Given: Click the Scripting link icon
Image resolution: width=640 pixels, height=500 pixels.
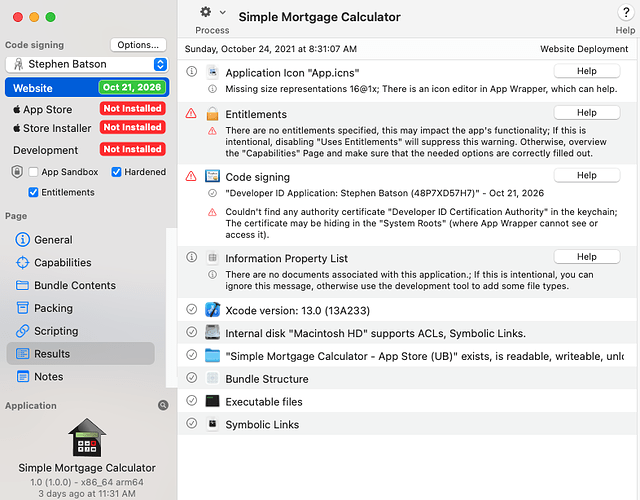Looking at the screenshot, I should pos(22,331).
